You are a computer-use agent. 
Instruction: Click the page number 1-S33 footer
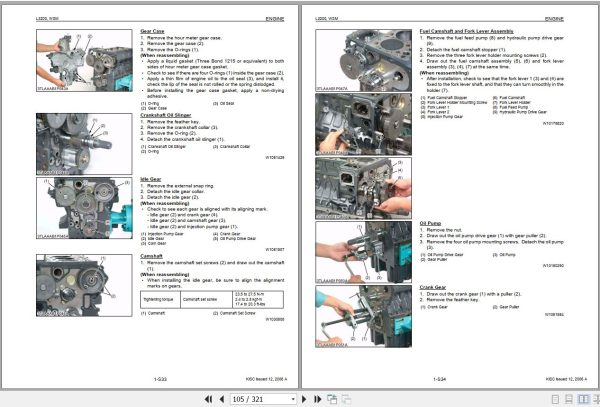[x=160, y=379]
